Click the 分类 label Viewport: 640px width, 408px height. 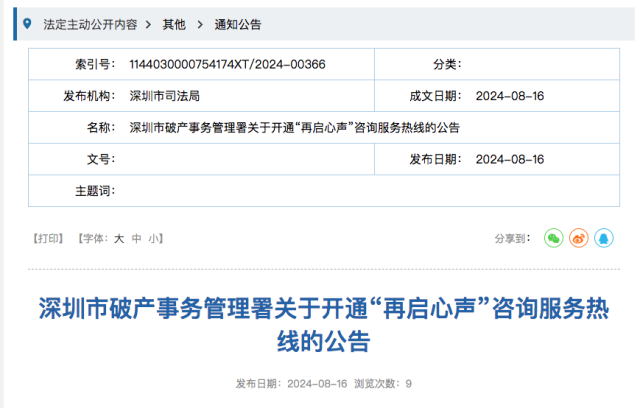coord(447,64)
